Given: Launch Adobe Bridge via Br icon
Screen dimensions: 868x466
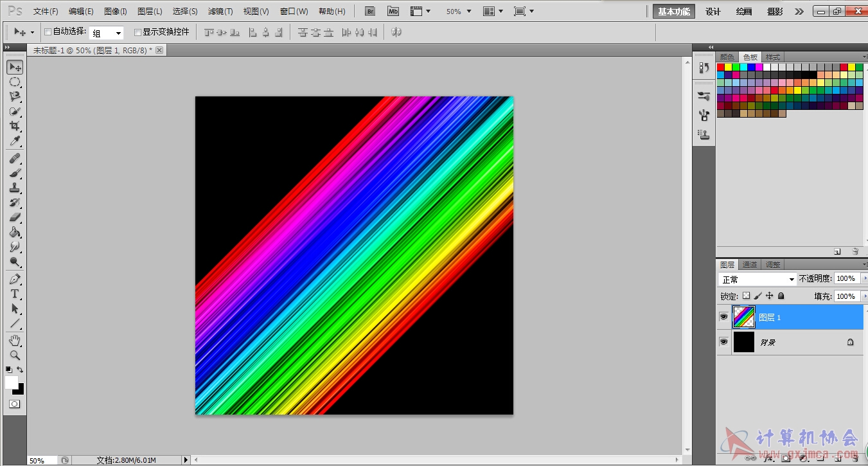Looking at the screenshot, I should [370, 12].
